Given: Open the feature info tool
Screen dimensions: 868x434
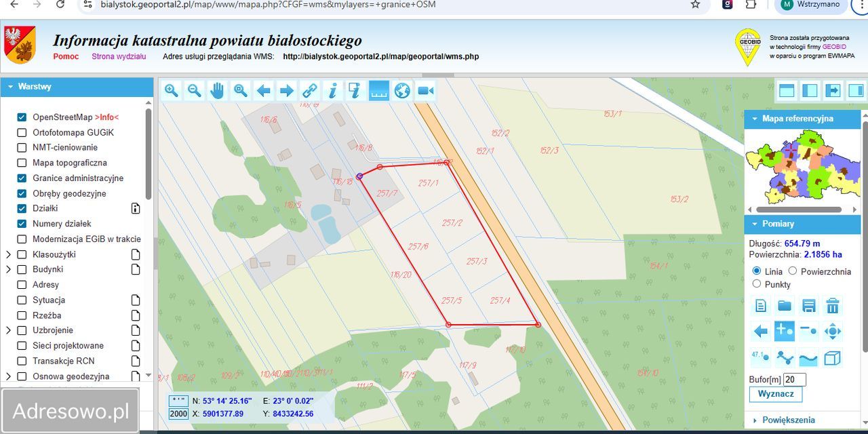Looking at the screenshot, I should pos(332,90).
